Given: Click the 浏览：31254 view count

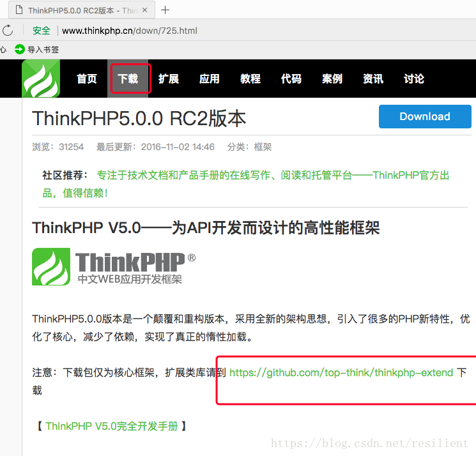Looking at the screenshot, I should (x=58, y=147).
